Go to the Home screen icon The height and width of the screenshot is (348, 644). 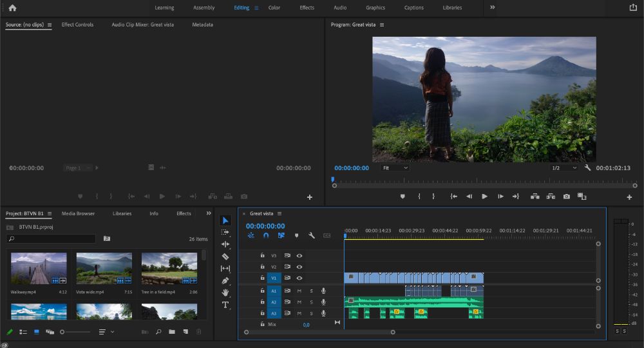pos(12,8)
